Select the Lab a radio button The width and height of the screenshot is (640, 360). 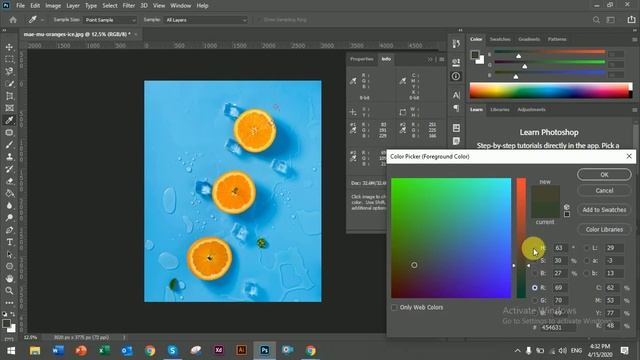(587, 260)
